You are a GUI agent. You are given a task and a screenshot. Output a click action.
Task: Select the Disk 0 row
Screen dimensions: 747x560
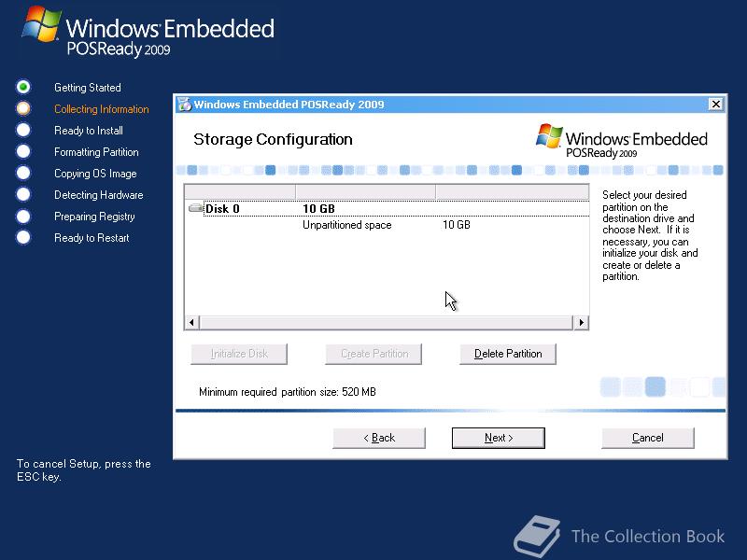tap(387, 208)
